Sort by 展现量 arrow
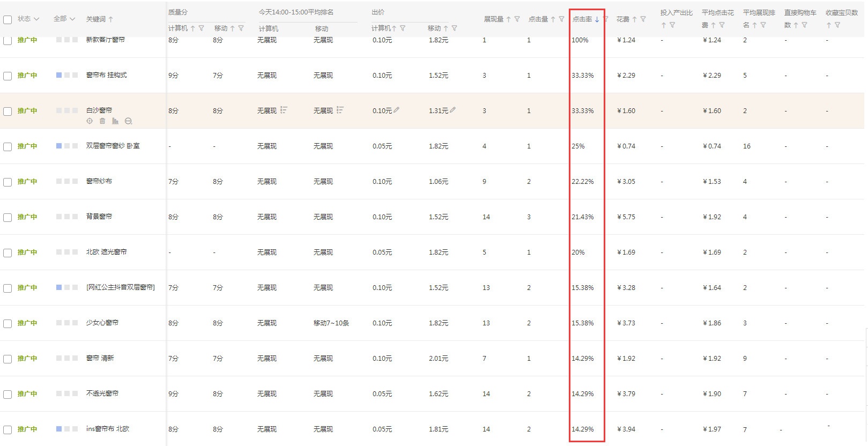 [508, 19]
